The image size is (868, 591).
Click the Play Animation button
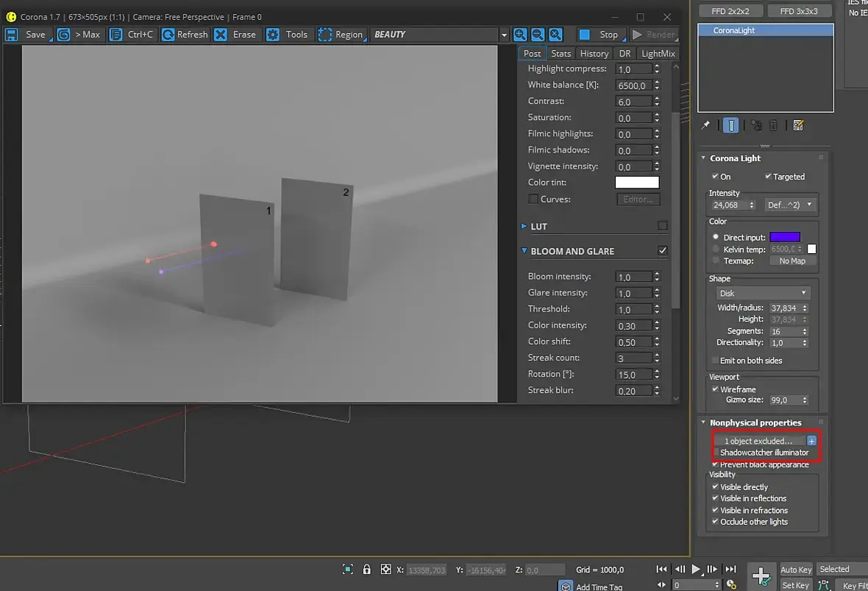[696, 570]
